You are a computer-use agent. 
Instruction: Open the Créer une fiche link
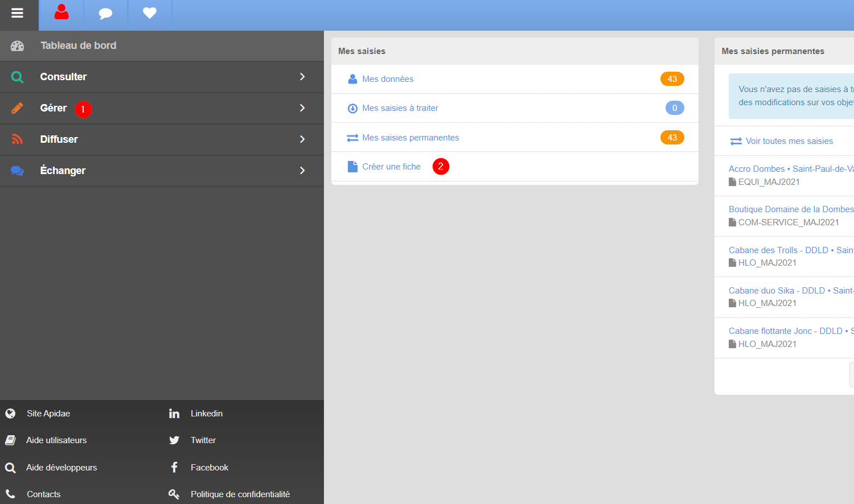(391, 167)
